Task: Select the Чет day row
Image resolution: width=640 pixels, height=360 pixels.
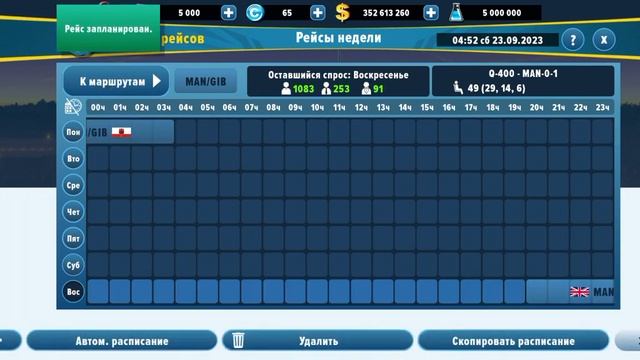Action: 73,212
